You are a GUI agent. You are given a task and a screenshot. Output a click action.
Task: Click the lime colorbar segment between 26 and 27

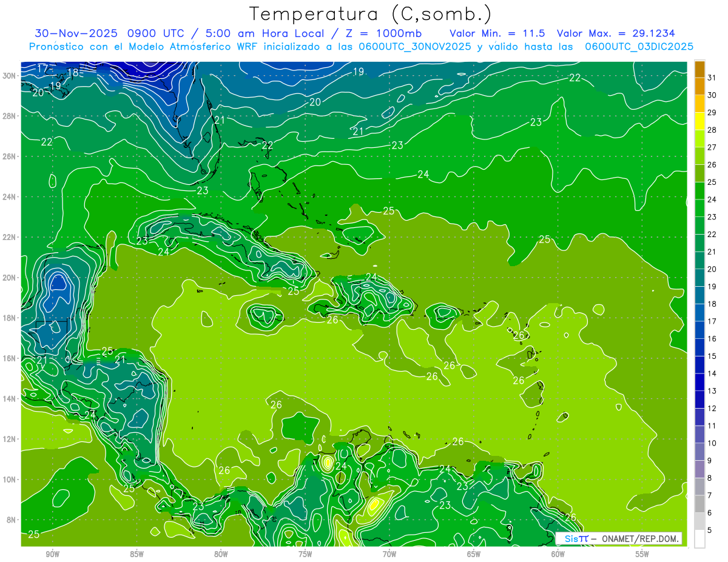point(699,156)
